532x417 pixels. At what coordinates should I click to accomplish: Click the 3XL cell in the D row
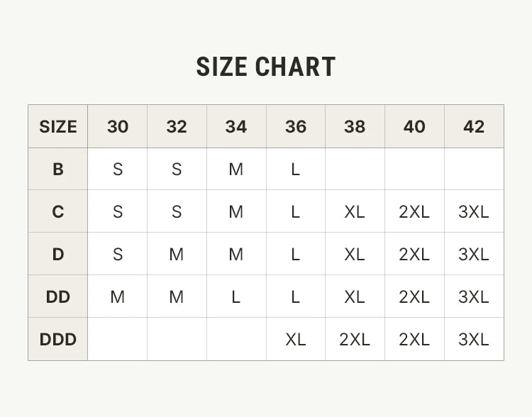click(474, 254)
